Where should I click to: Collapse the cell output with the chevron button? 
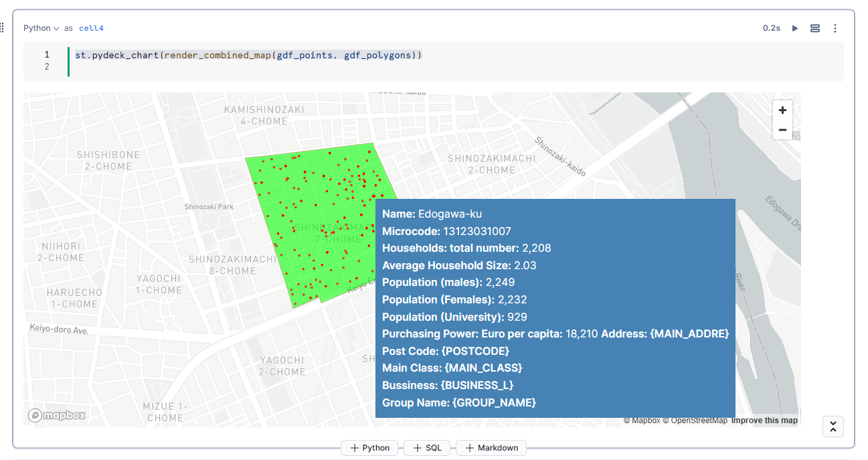(833, 427)
